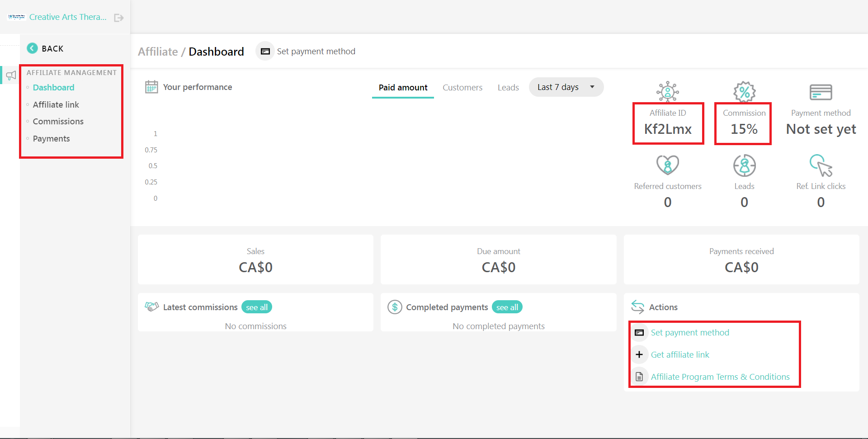Viewport: 868px width, 439px height.
Task: Click the logout icon beside Creative Arts Thera...
Action: 119,18
